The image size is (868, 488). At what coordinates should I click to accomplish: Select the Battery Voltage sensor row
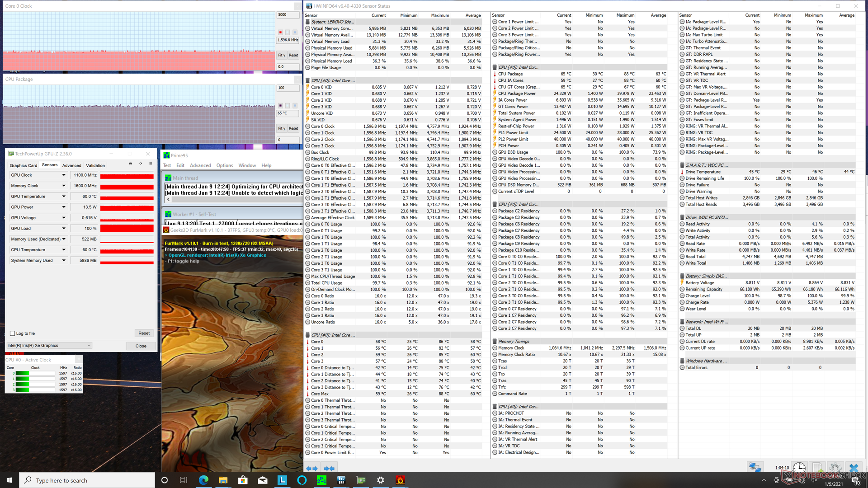(768, 283)
